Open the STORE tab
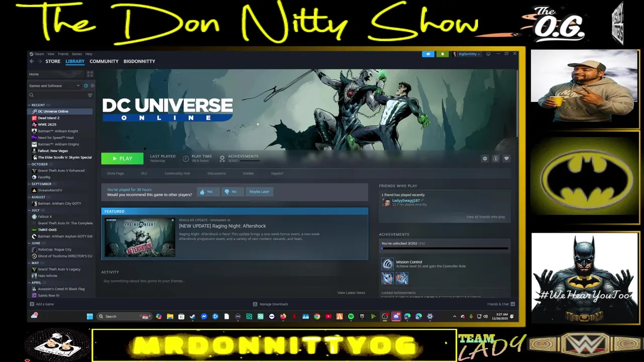Viewport: 644px width, 362px height. pos(53,61)
